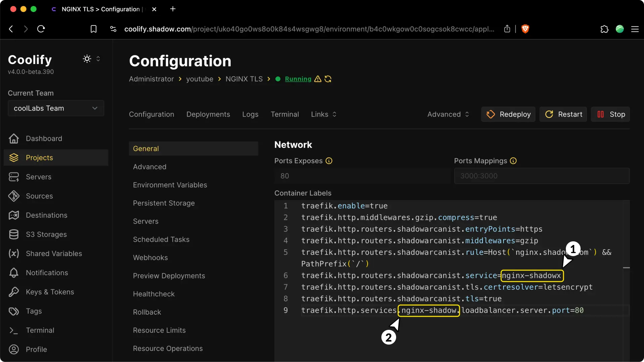The image size is (644, 362).
Task: Click the Running status link
Action: 298,79
